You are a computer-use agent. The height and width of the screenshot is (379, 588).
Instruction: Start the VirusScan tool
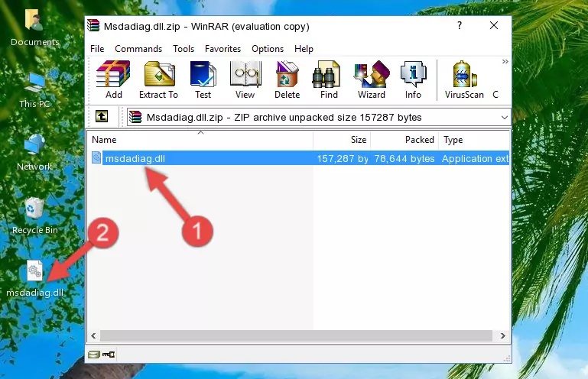(464, 79)
